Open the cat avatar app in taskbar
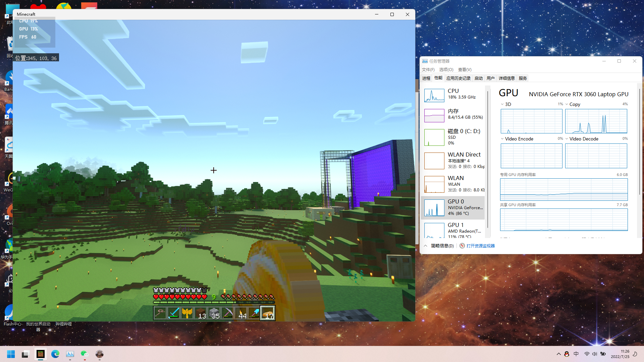 tap(100, 354)
